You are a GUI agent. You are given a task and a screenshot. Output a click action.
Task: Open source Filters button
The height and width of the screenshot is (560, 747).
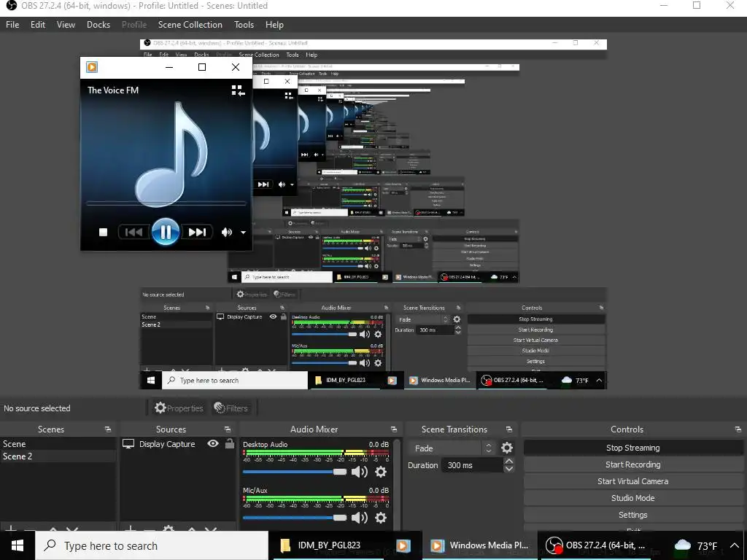(x=231, y=408)
